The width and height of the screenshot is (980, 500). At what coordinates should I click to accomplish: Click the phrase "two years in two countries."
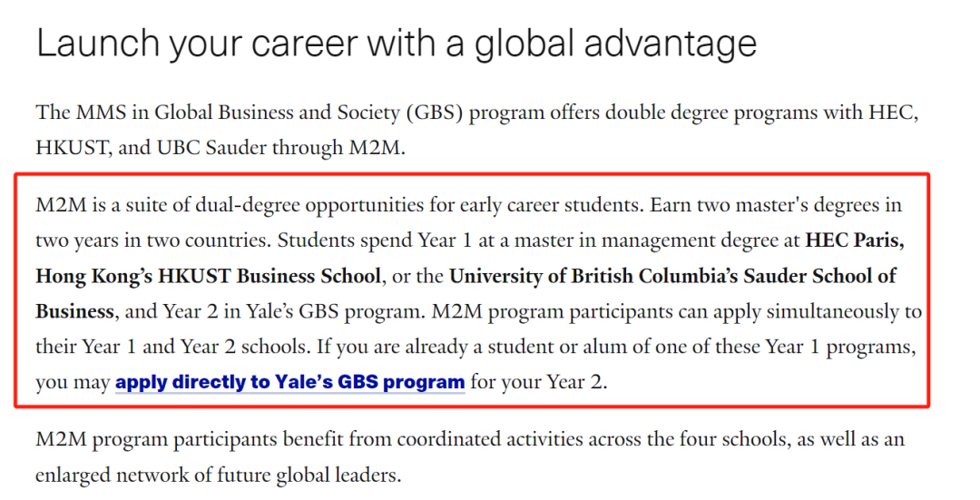(153, 240)
